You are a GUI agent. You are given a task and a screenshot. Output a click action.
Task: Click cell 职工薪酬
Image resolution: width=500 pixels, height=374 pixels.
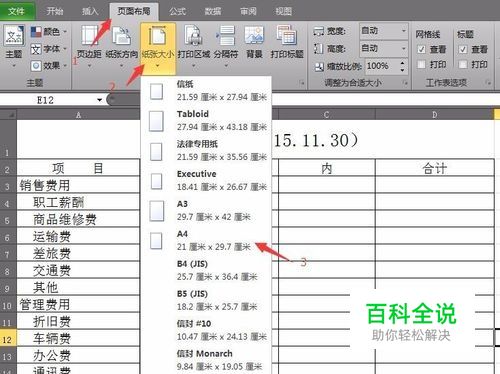point(78,202)
